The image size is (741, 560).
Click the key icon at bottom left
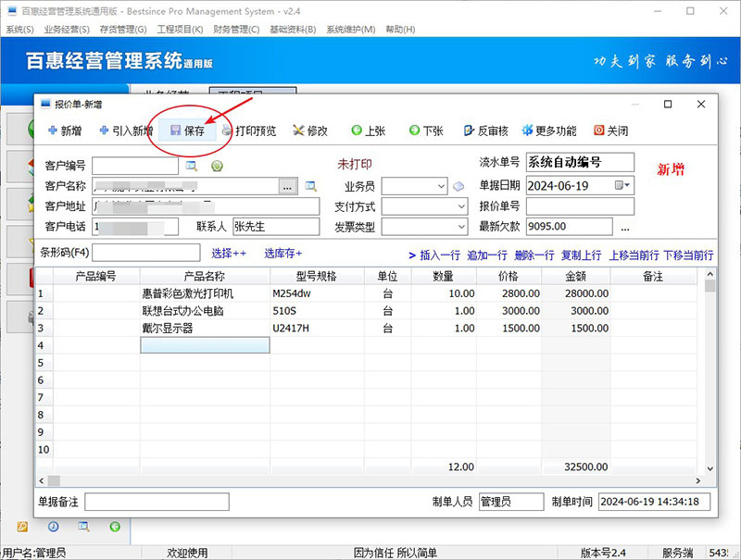point(22,527)
